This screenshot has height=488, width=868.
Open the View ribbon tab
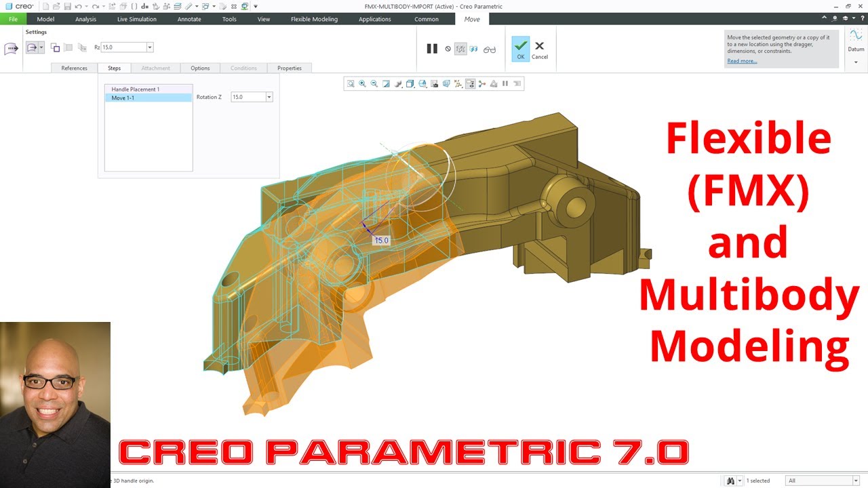pos(264,19)
